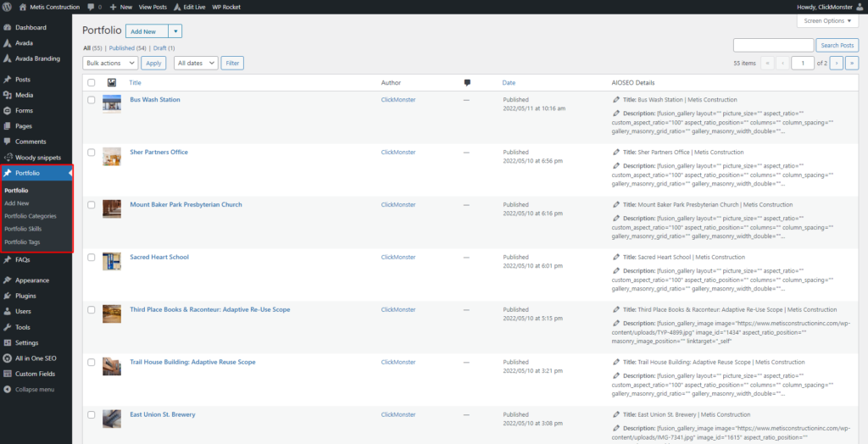Click the Posts pin icon in sidebar
The image size is (868, 444).
(7, 79)
